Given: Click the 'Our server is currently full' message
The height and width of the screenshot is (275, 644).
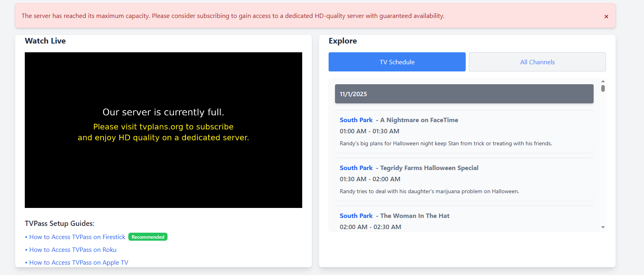Looking at the screenshot, I should click(x=163, y=112).
